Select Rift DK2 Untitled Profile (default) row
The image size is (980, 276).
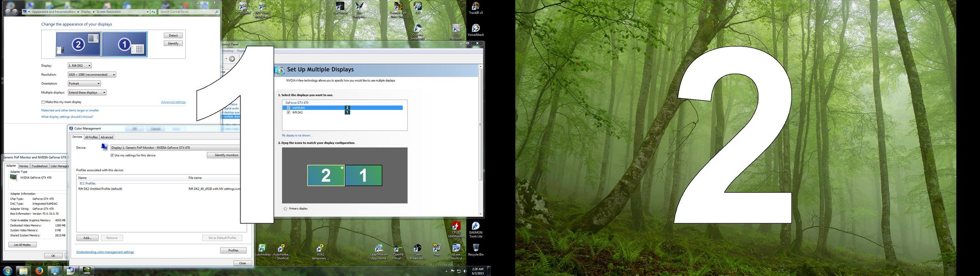pyautogui.click(x=158, y=189)
